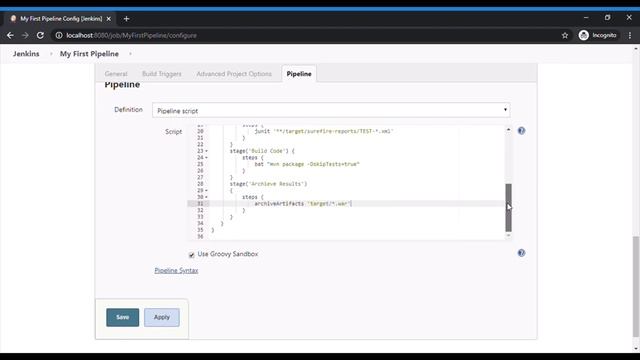Click line number 36 in the editor gutter
Viewport: 640px width, 360px height.
point(200,237)
